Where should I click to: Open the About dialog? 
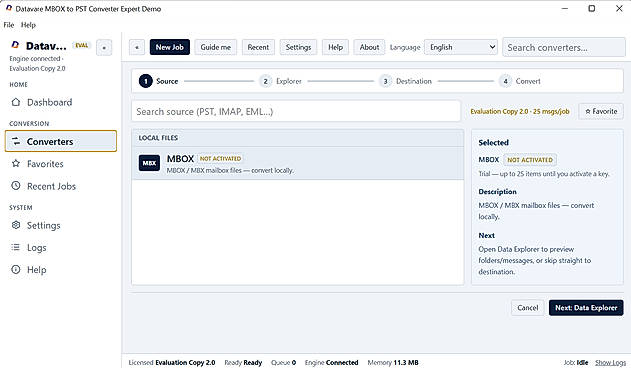[369, 47]
